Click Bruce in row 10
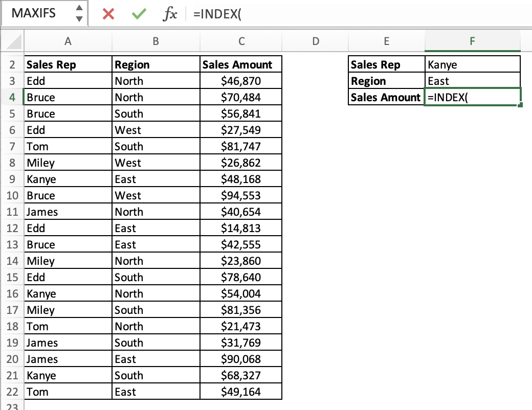Screen dimensions: 532x410 click(68, 195)
